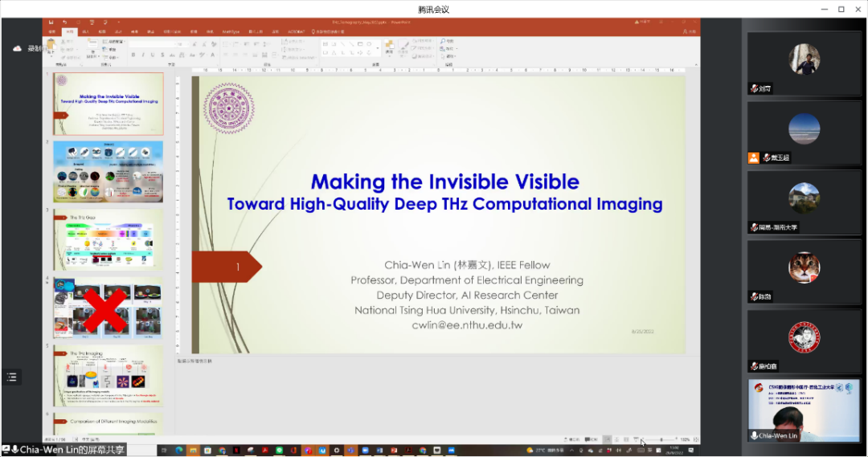868x457 pixels.
Task: Click the Arrange icon in the ribbon
Action: click(x=389, y=46)
